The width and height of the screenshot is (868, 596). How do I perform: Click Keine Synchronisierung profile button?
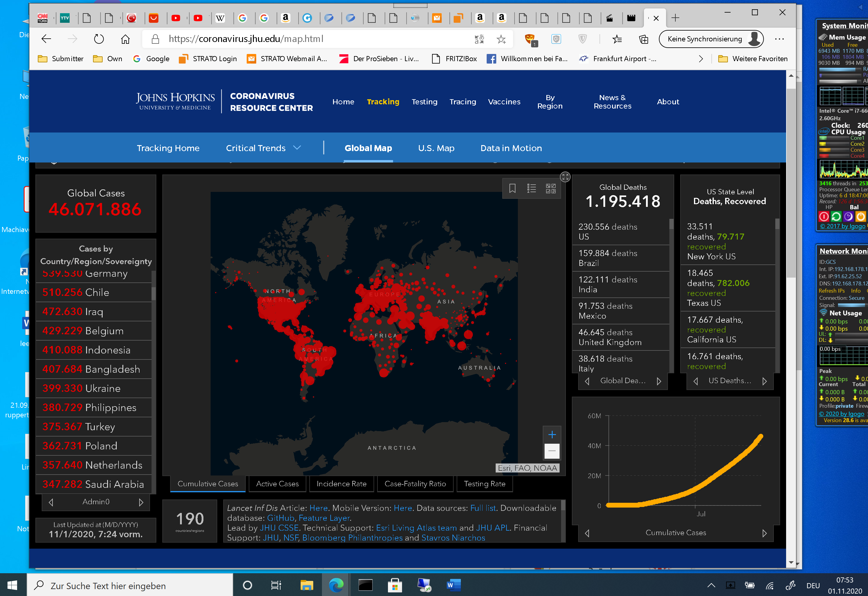pyautogui.click(x=711, y=39)
